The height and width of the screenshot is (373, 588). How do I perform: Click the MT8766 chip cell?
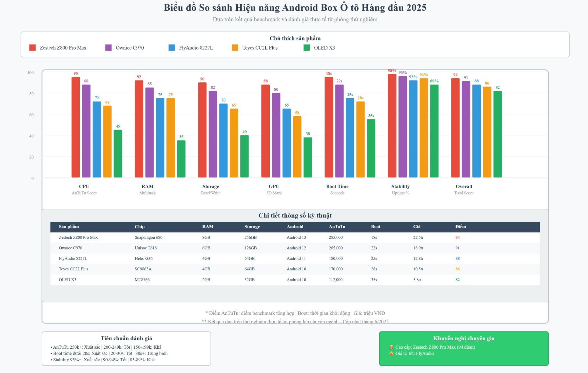[142, 280]
